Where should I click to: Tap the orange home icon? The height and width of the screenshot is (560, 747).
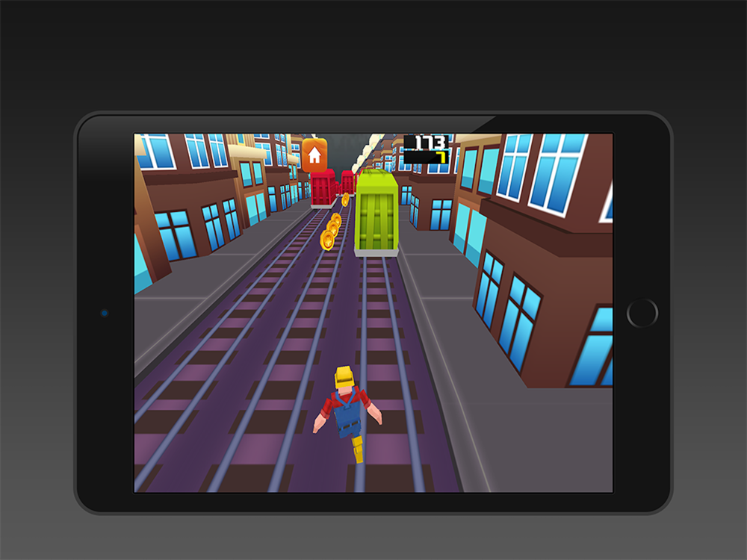[x=314, y=155]
